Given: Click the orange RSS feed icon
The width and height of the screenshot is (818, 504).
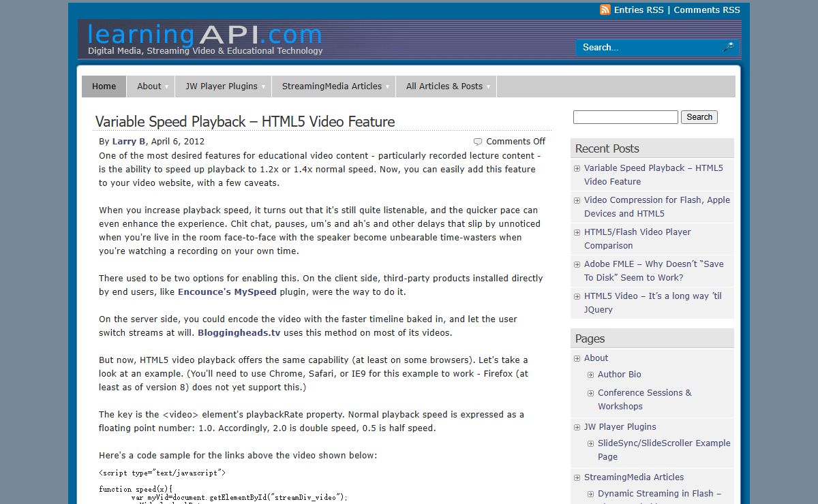Looking at the screenshot, I should pos(605,10).
